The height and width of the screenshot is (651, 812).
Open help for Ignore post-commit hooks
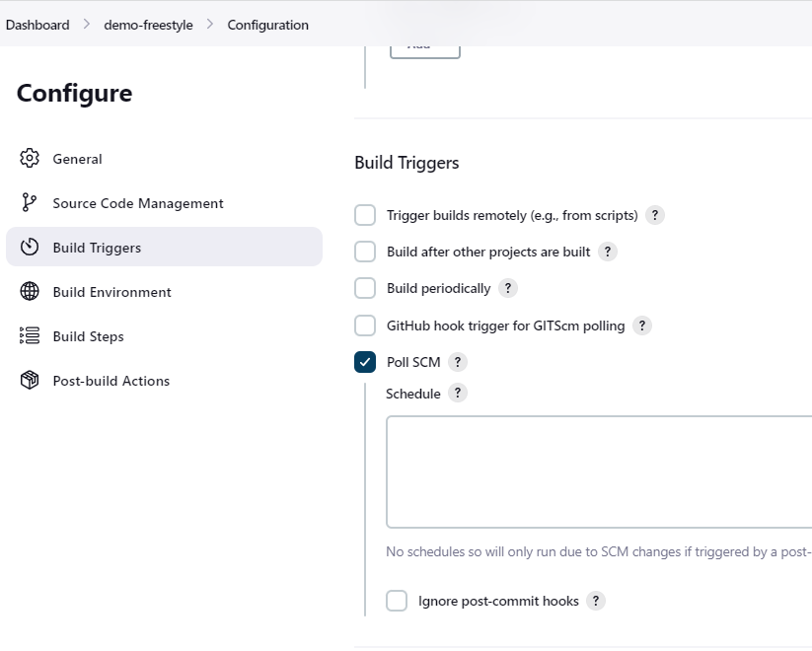tap(596, 601)
